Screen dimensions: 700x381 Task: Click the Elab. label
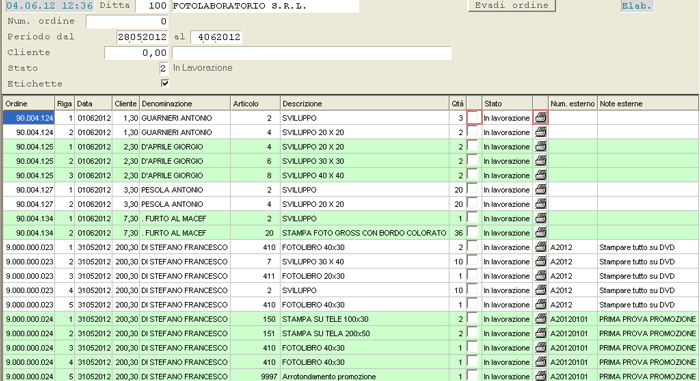point(637,6)
